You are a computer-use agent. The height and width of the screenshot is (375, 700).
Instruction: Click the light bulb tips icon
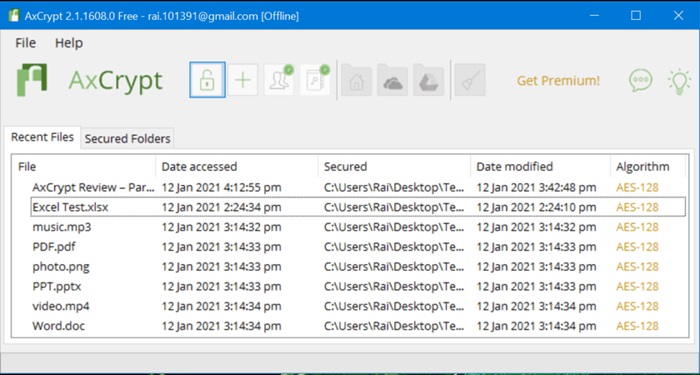click(x=679, y=81)
